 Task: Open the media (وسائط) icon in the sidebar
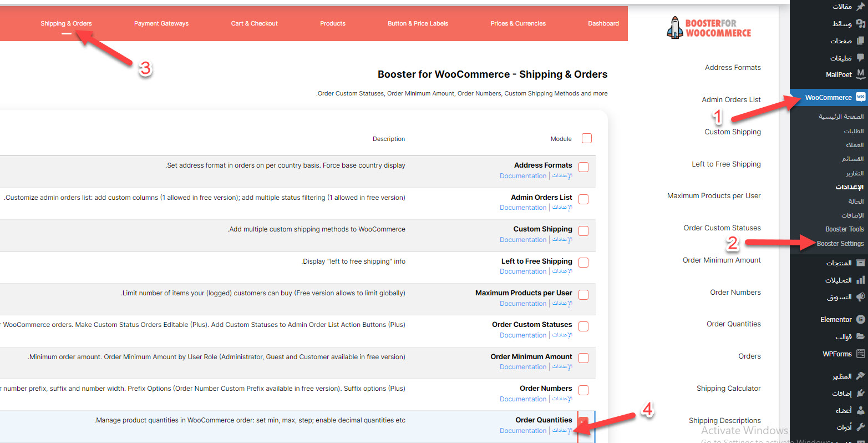(x=860, y=23)
